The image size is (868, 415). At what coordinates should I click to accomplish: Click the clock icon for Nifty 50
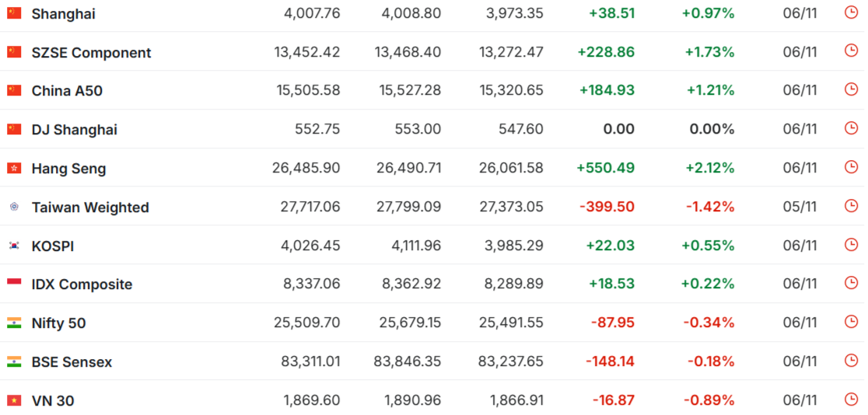[851, 322]
